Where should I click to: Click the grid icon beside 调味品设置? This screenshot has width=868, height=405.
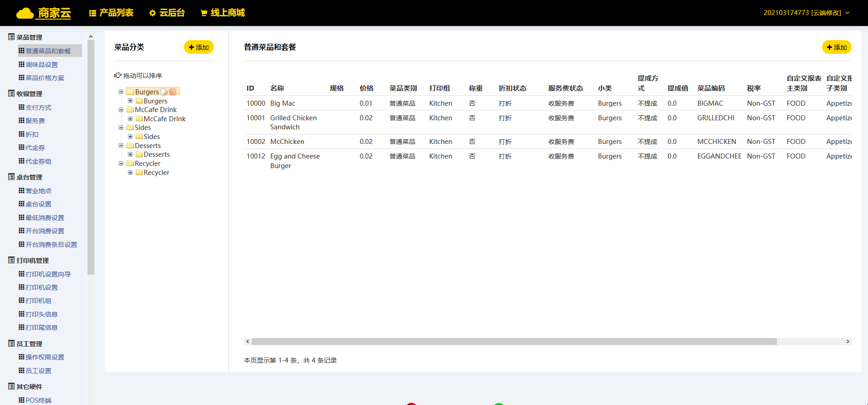21,65
